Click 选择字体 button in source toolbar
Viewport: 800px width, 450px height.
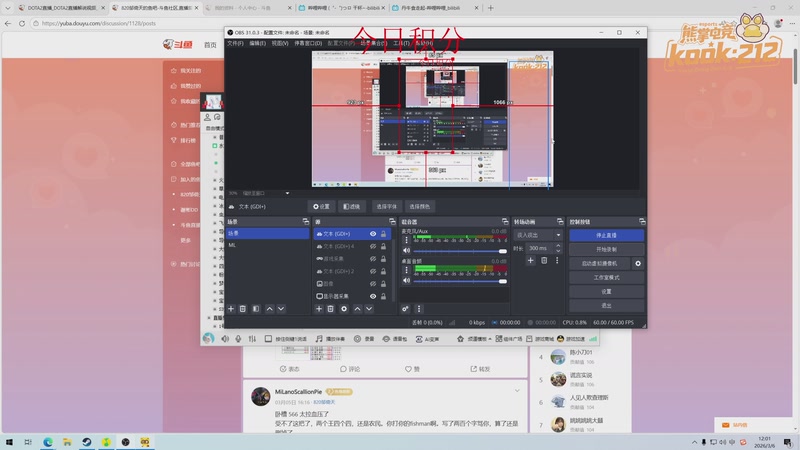[x=386, y=207]
